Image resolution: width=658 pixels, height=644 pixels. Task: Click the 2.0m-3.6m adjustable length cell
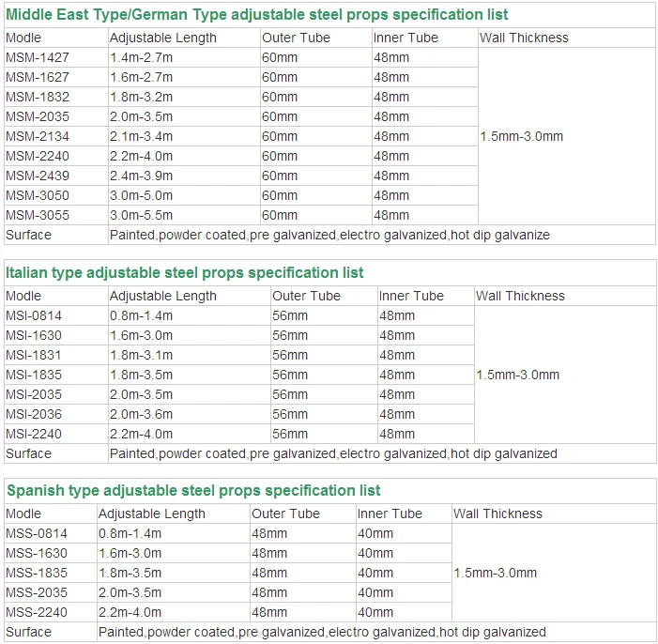pos(142,414)
